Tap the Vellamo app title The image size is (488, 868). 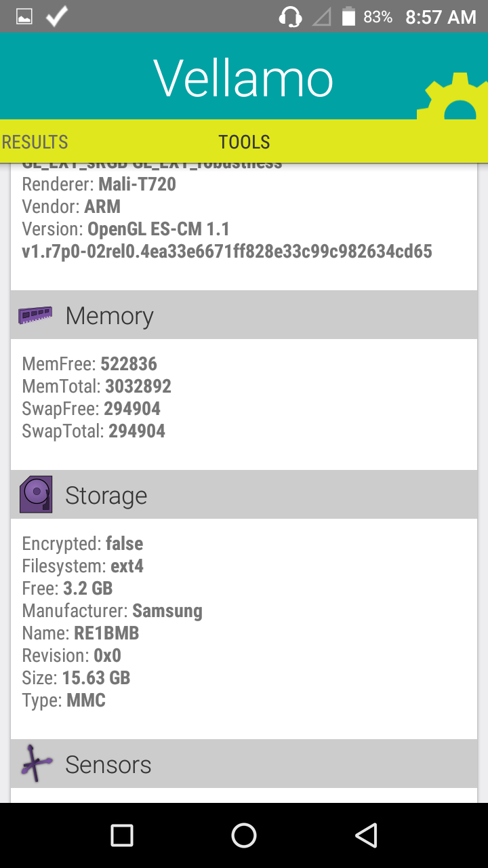pyautogui.click(x=244, y=79)
